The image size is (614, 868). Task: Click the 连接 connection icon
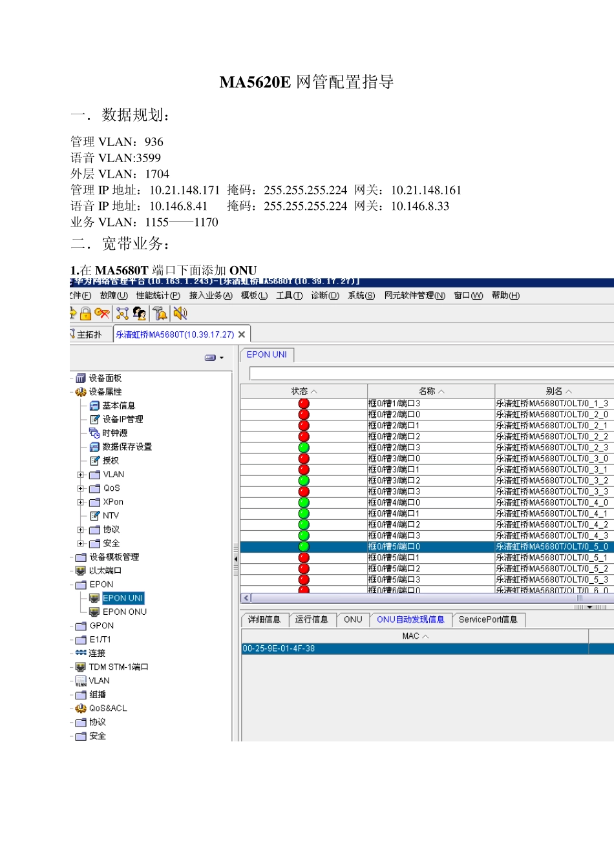81,653
